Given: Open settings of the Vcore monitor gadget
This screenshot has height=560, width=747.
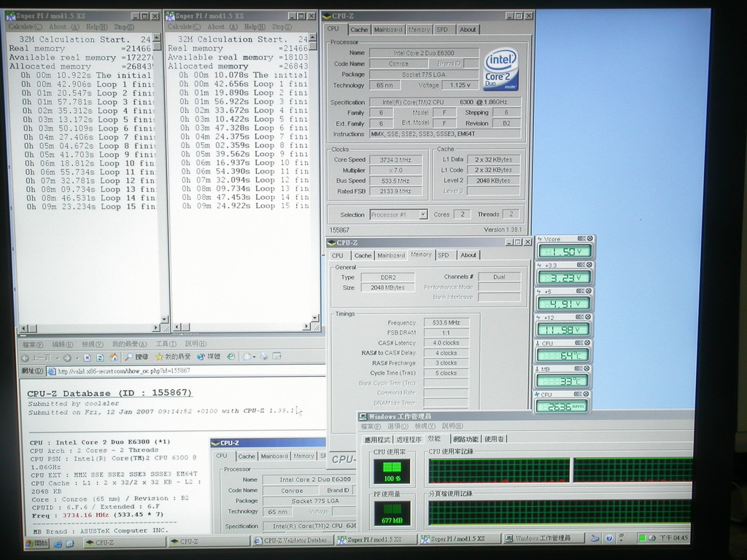Looking at the screenshot, I should click(581, 238).
